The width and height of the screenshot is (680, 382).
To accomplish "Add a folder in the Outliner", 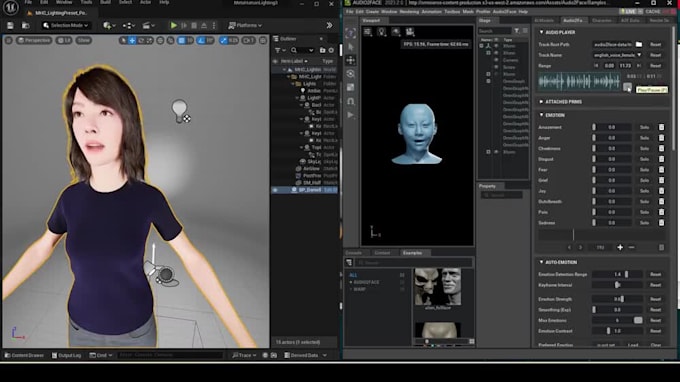I will tap(322, 50).
